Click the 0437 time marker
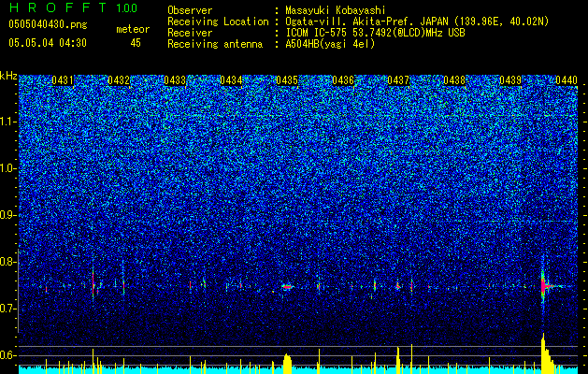 tap(398, 80)
